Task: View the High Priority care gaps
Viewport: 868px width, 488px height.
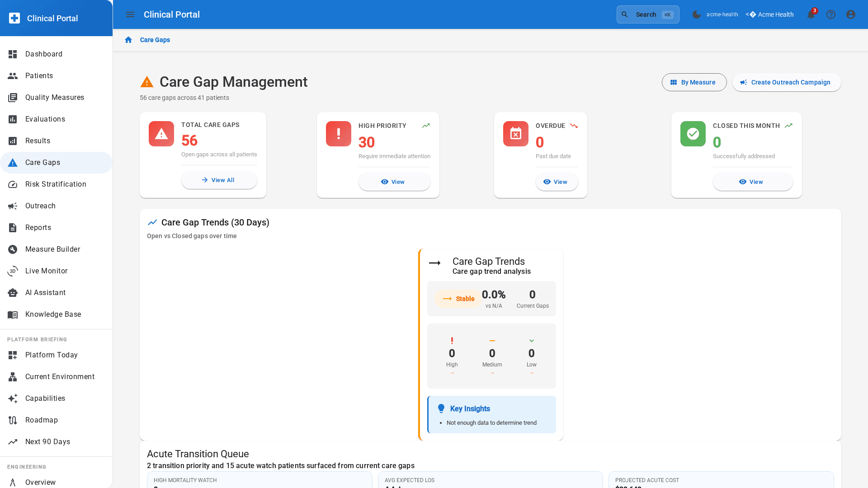Action: (x=394, y=182)
